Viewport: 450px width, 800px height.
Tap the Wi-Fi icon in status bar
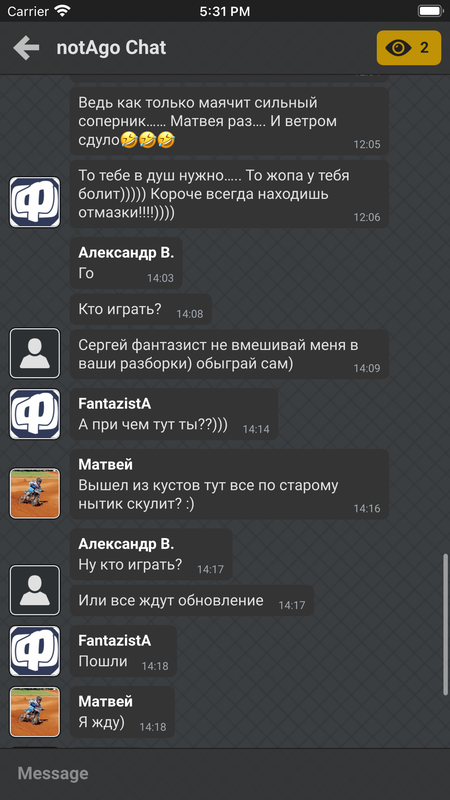point(63,11)
